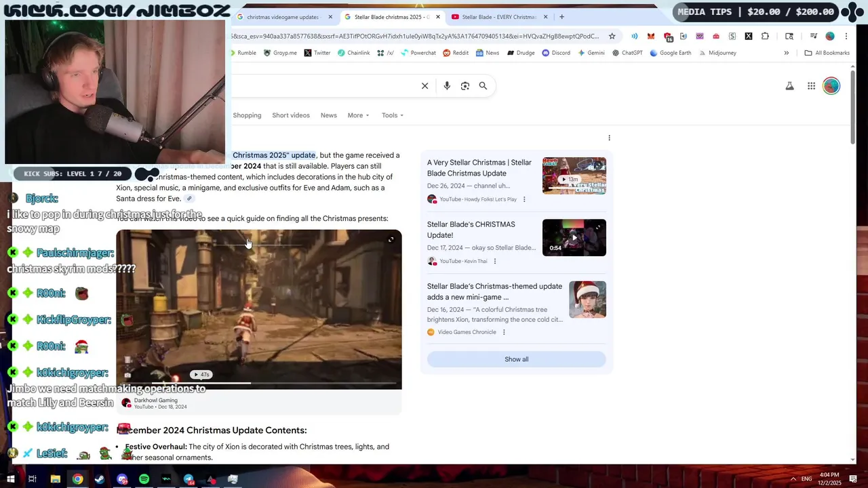Open Google Earth bookmark

coord(670,53)
